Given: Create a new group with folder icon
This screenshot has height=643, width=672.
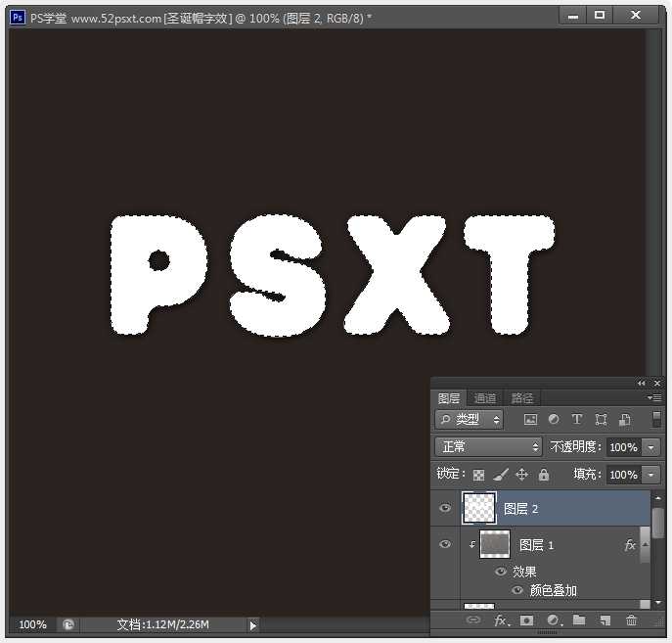Looking at the screenshot, I should point(579,620).
